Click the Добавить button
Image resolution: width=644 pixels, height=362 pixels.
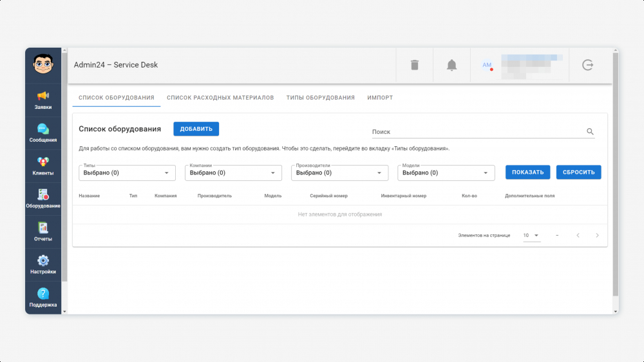[x=196, y=129]
